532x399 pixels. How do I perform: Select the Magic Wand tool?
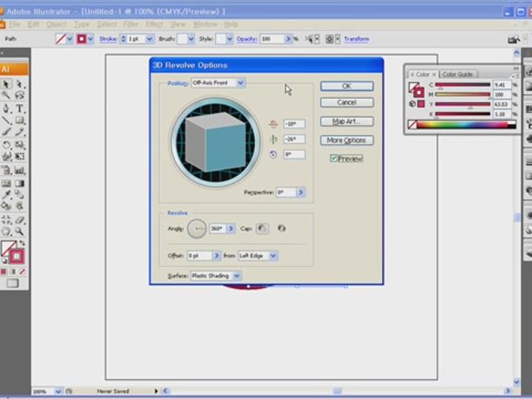pos(6,95)
